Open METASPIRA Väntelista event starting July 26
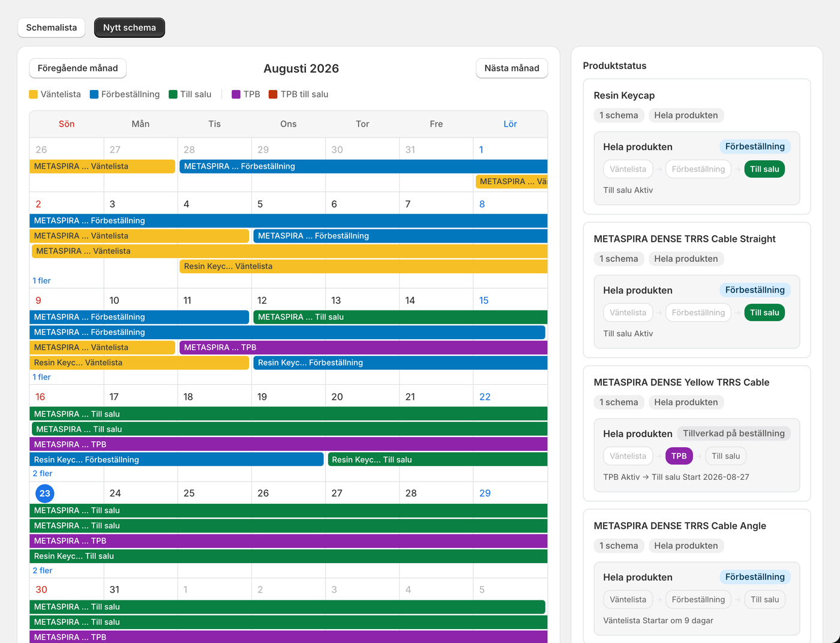Image resolution: width=840 pixels, height=643 pixels. tap(103, 166)
